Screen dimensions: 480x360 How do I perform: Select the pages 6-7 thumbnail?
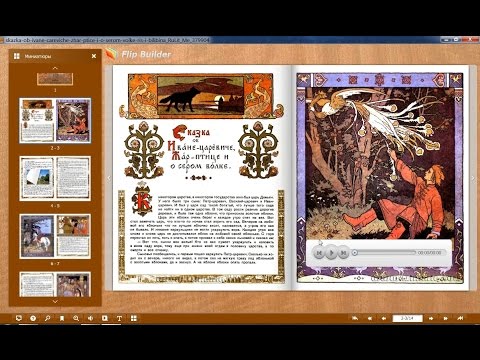click(x=55, y=236)
